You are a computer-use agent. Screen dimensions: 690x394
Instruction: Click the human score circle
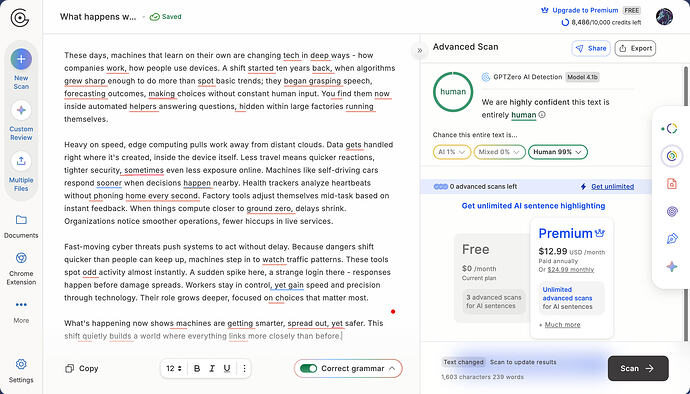[x=453, y=92]
